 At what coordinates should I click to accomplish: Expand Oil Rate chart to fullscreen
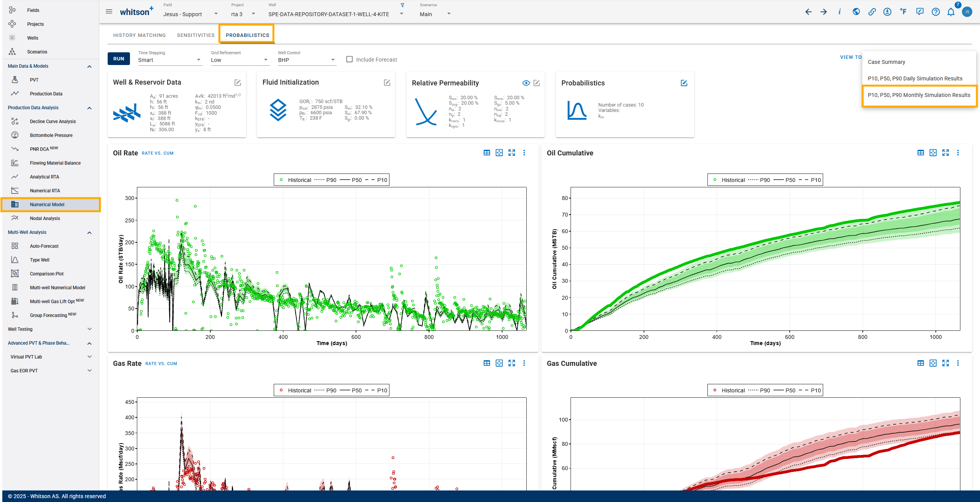point(512,153)
